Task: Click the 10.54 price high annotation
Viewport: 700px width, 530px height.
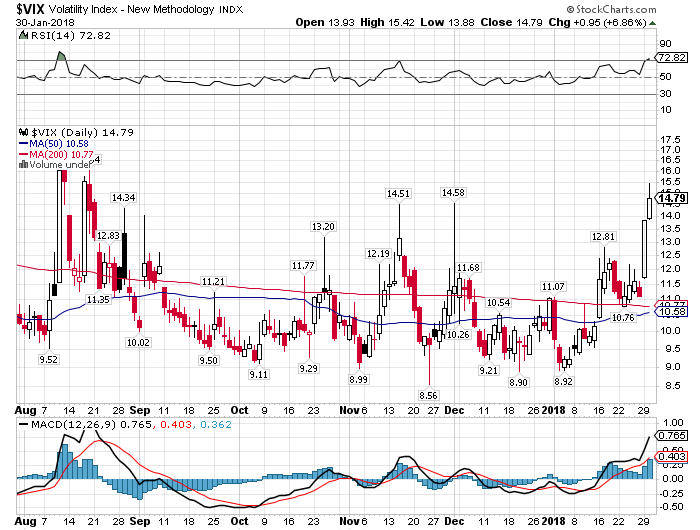Action: tap(498, 302)
